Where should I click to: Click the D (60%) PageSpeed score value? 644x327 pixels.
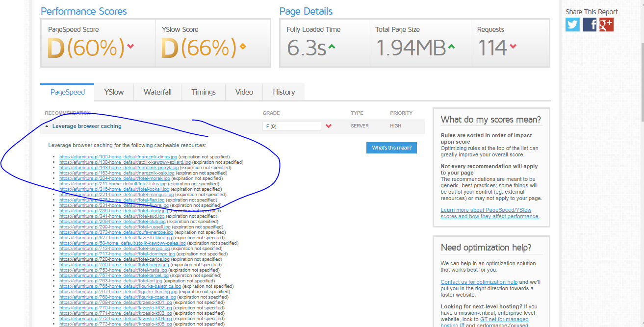coord(86,48)
